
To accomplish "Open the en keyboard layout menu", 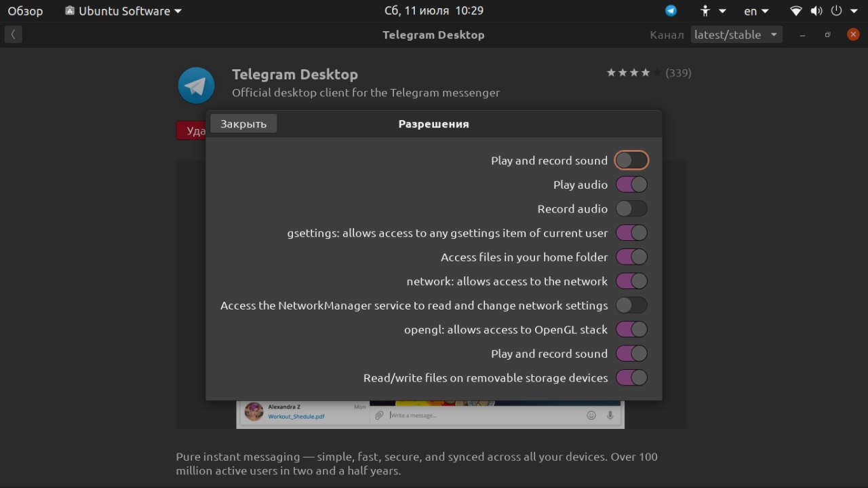I will (x=756, y=11).
